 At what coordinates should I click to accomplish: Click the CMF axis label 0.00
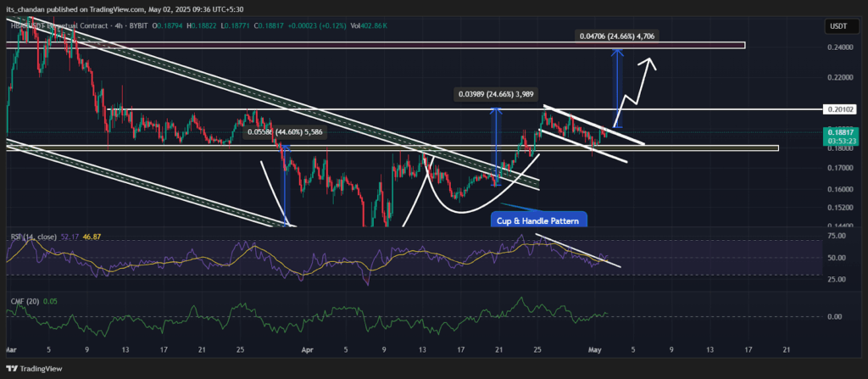[x=834, y=316]
